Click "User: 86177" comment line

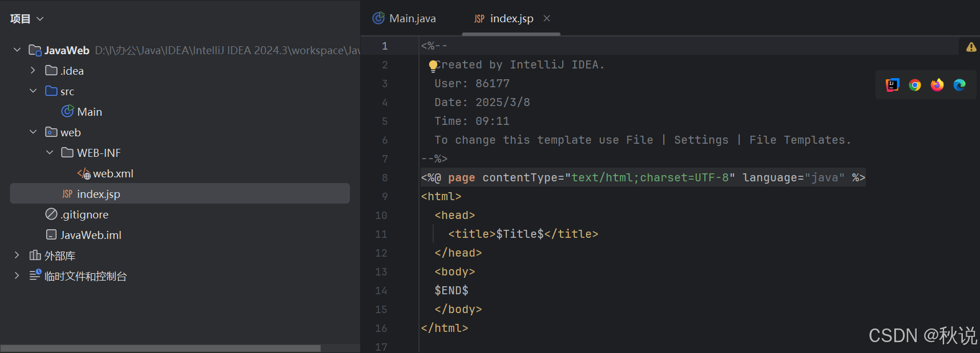click(472, 83)
